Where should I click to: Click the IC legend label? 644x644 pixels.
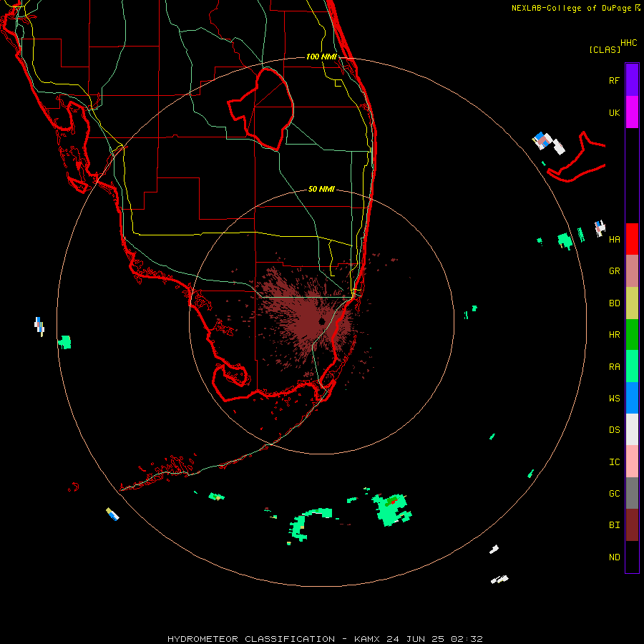click(614, 462)
